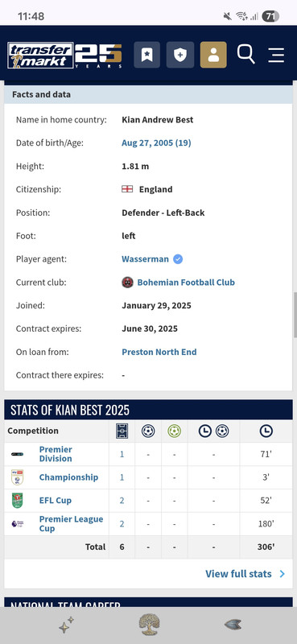
Task: Open Wasserman player agent link
Action: pos(145,259)
